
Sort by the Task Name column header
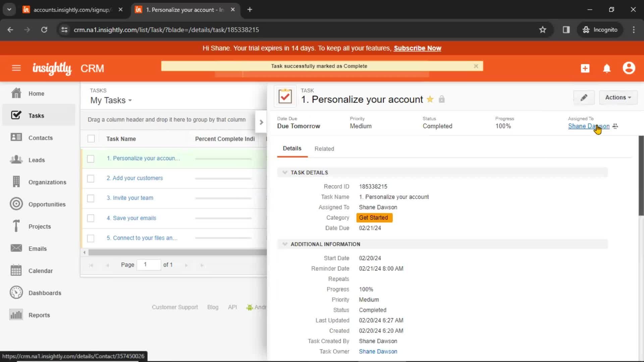click(121, 139)
